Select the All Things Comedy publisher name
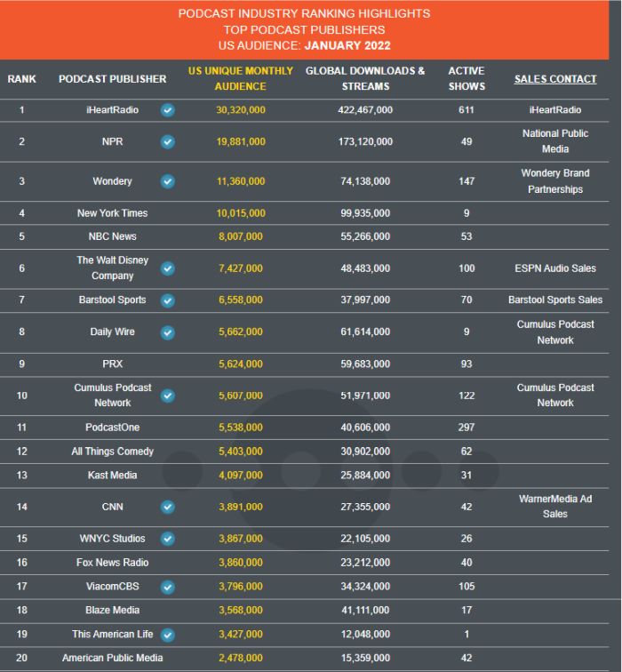The height and width of the screenshot is (672, 622). [112, 452]
